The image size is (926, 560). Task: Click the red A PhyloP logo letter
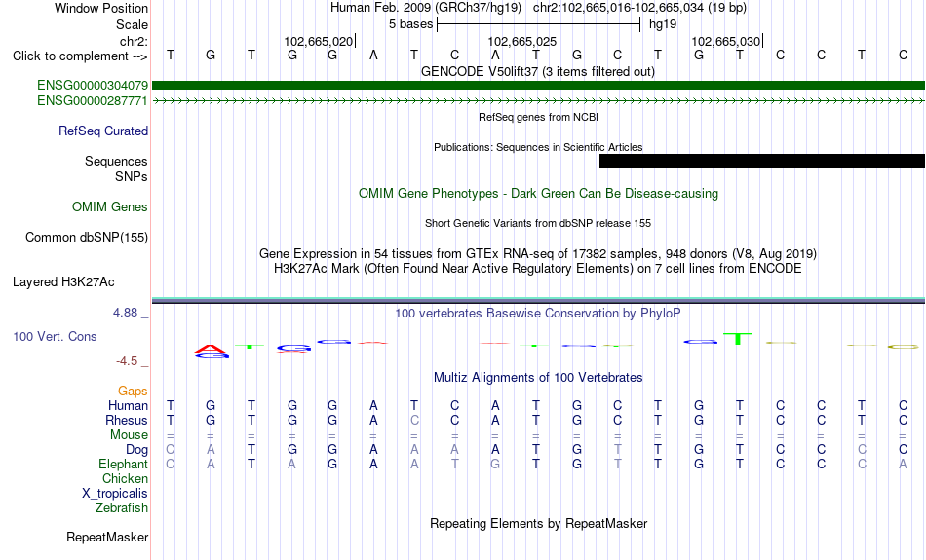(x=211, y=348)
